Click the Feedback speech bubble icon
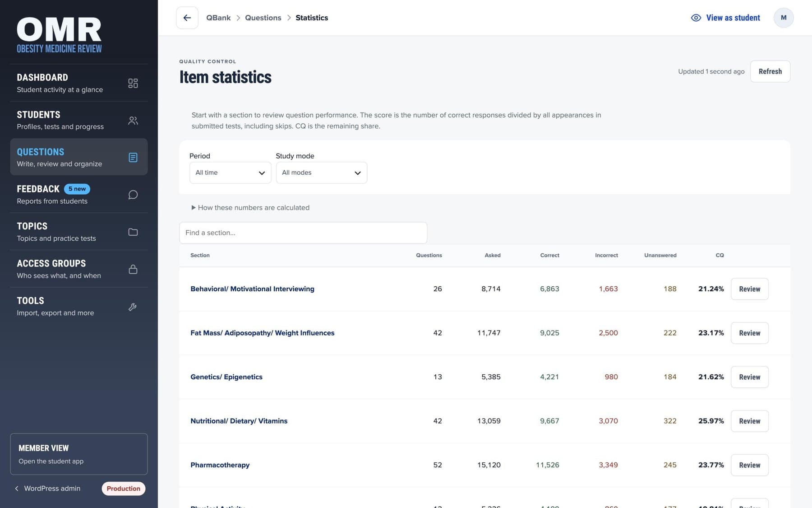 pyautogui.click(x=133, y=195)
